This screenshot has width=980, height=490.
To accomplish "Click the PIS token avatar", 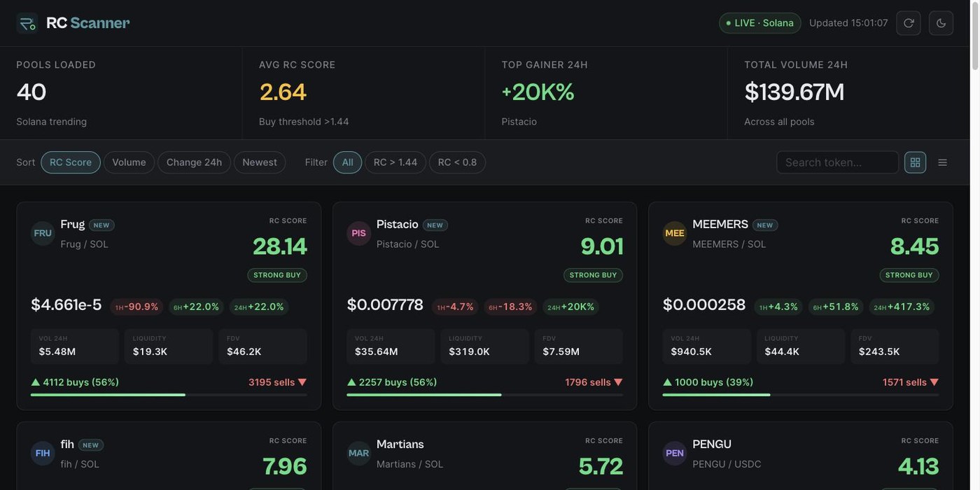I will 358,233.
